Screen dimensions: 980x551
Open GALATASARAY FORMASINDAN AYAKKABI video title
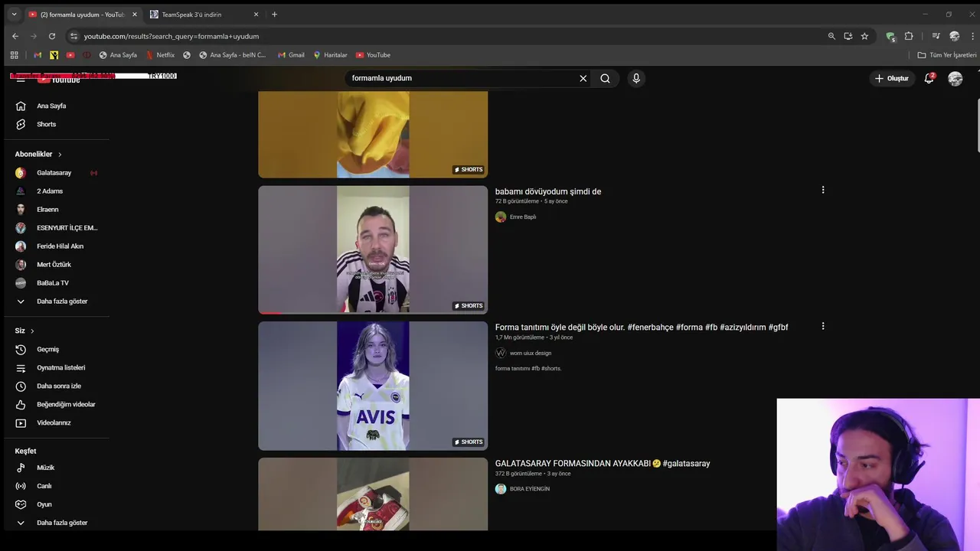(x=603, y=464)
